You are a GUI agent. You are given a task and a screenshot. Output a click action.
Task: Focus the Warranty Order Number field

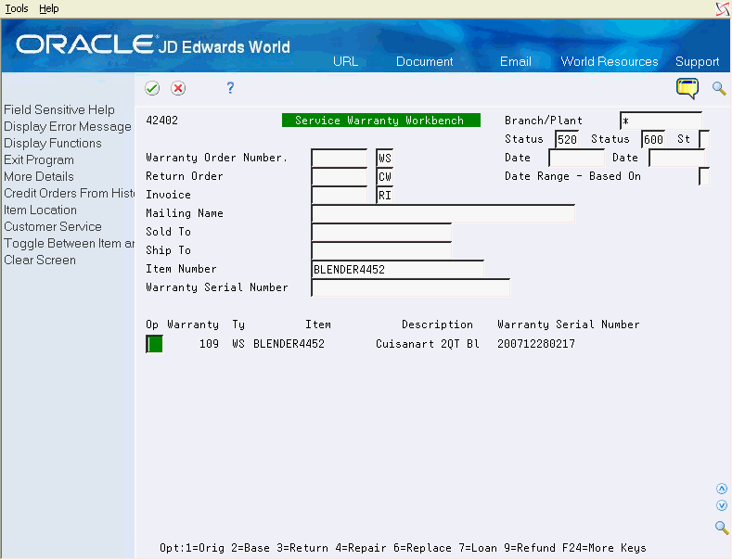tap(340, 158)
